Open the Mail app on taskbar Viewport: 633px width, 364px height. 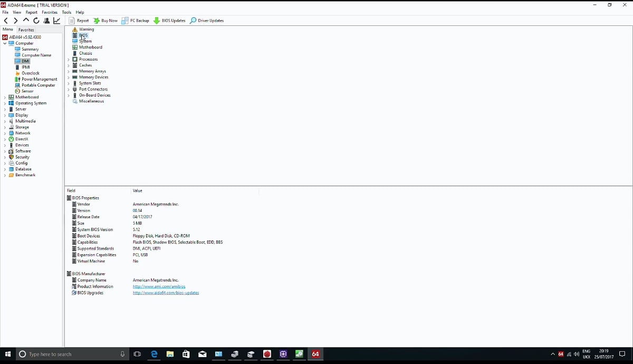click(203, 354)
